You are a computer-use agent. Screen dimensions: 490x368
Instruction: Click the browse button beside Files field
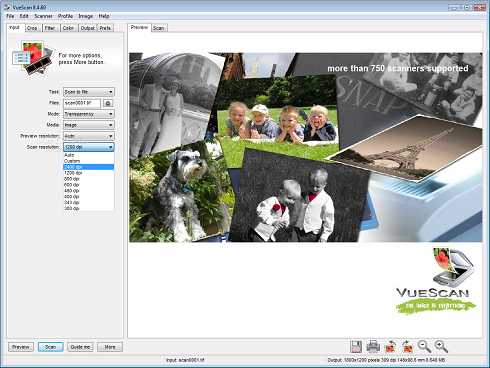coord(108,103)
